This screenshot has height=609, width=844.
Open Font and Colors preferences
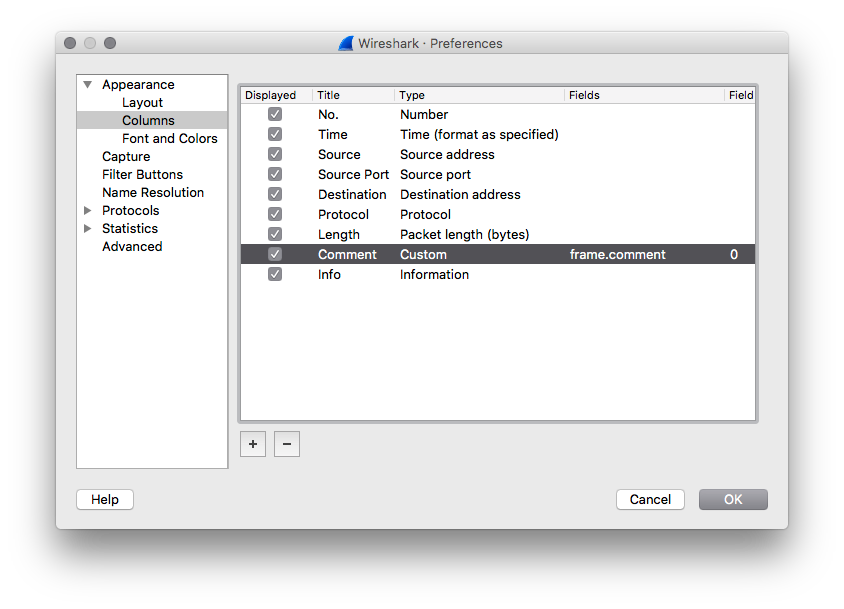[170, 138]
